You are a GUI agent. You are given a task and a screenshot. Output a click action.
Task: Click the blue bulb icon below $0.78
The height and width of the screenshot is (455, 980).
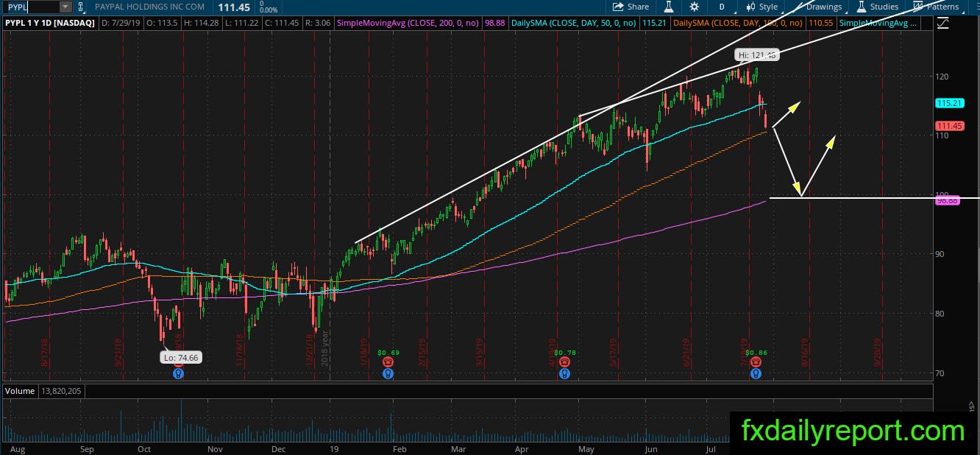click(564, 373)
